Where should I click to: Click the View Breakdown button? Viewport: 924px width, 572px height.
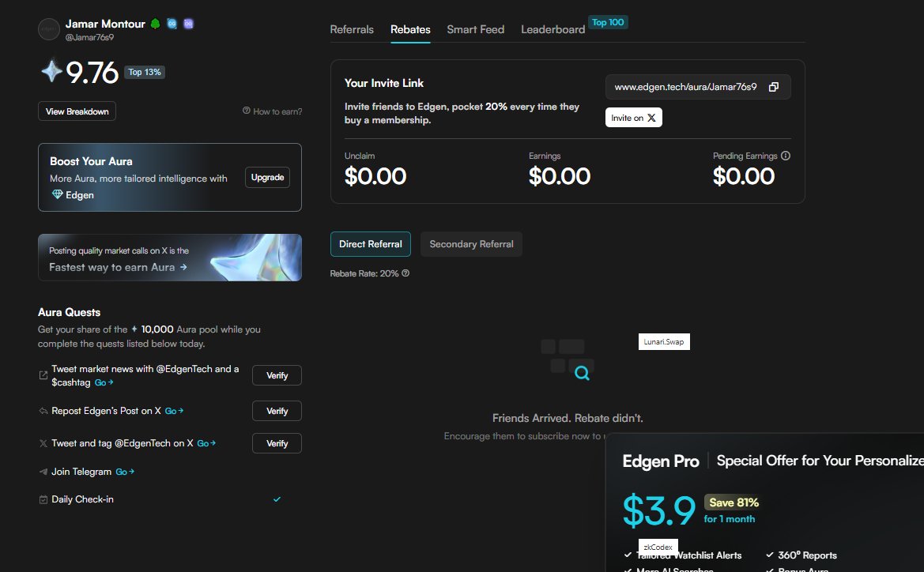77,111
